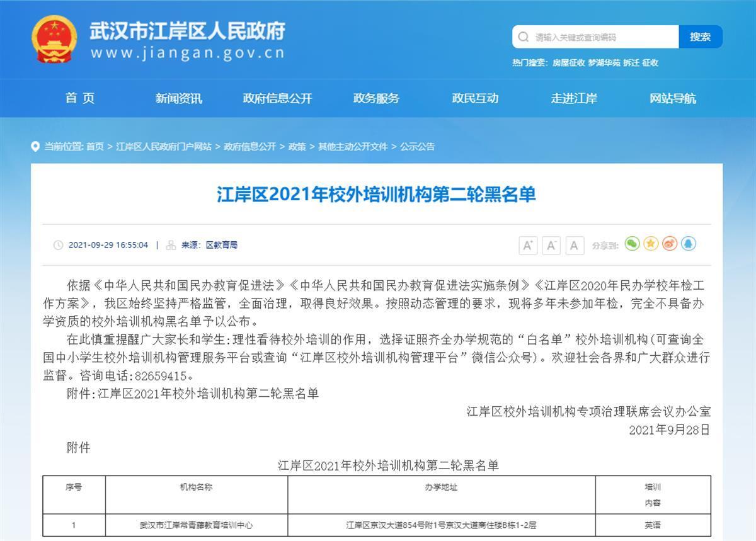Increase font size with A+ button
Screen dimensions: 756x541
pos(528,245)
